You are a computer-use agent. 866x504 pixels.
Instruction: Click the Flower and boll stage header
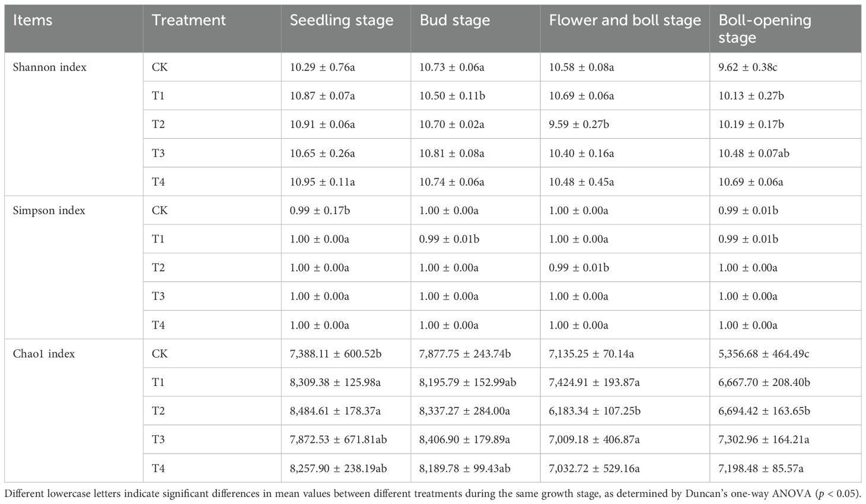pos(625,21)
